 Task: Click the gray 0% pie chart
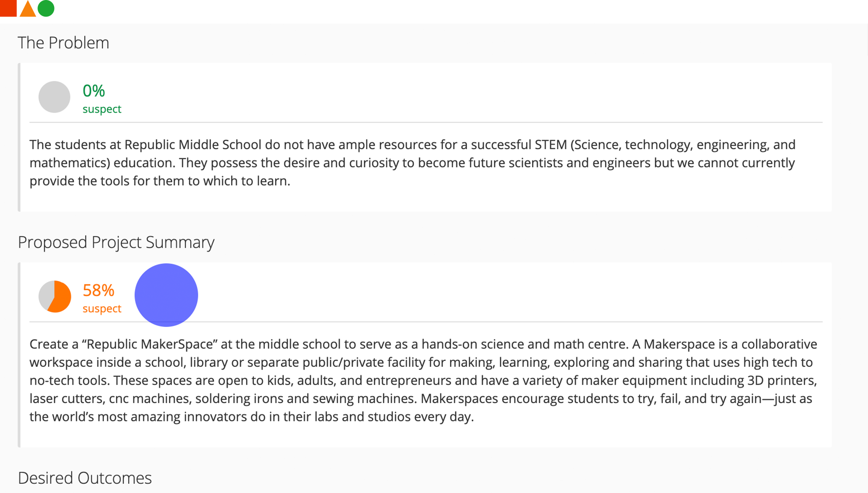click(55, 97)
